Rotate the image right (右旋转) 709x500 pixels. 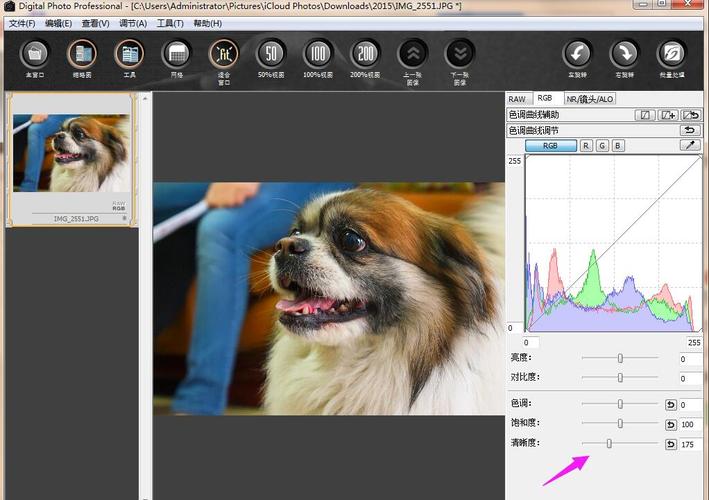pos(624,54)
